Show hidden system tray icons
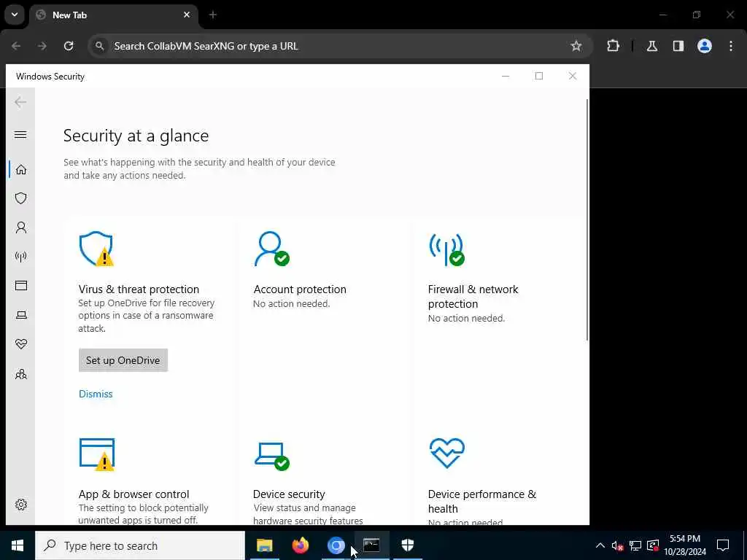 click(x=600, y=545)
